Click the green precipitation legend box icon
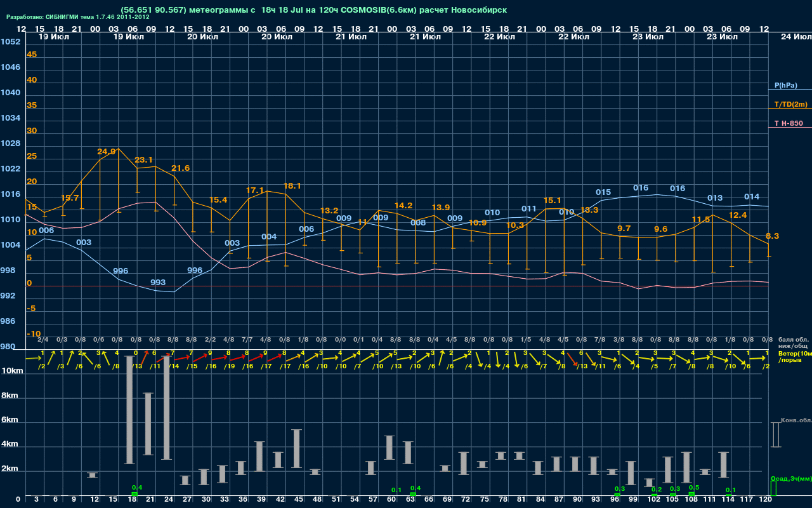Screen dimensions: 812x508 773,488
